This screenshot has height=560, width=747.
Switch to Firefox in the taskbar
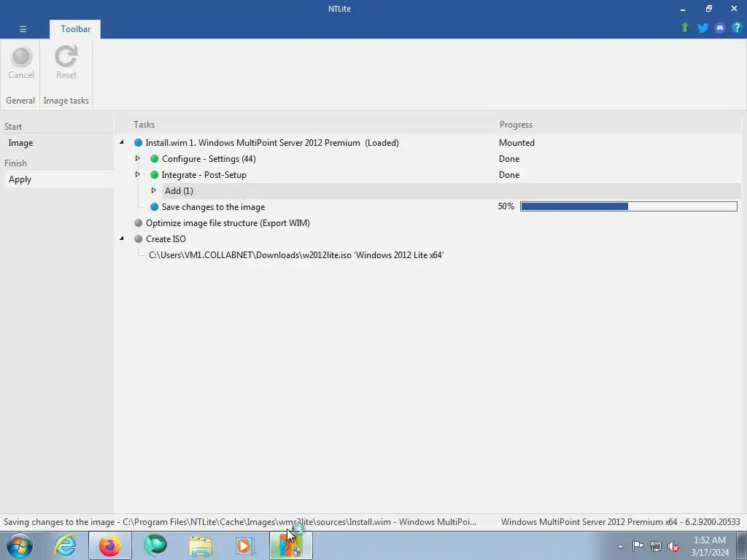click(x=110, y=545)
